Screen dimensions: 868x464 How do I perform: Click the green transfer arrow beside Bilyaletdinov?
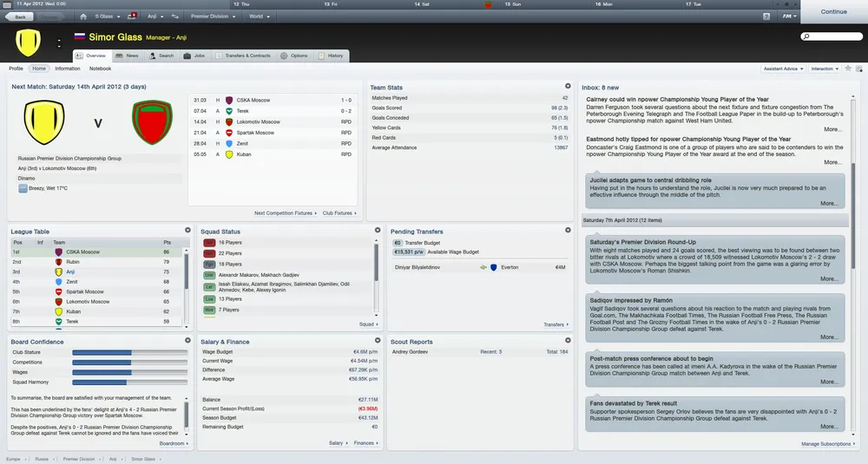483,267
